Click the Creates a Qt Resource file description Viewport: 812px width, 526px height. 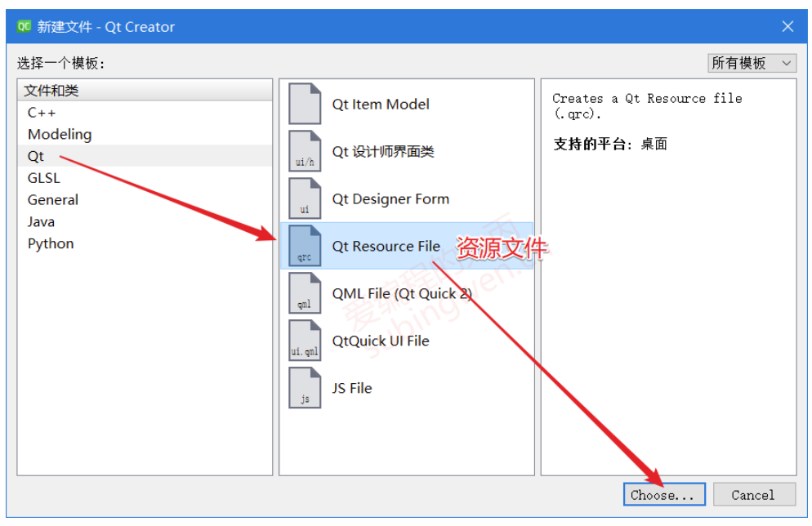pyautogui.click(x=647, y=105)
